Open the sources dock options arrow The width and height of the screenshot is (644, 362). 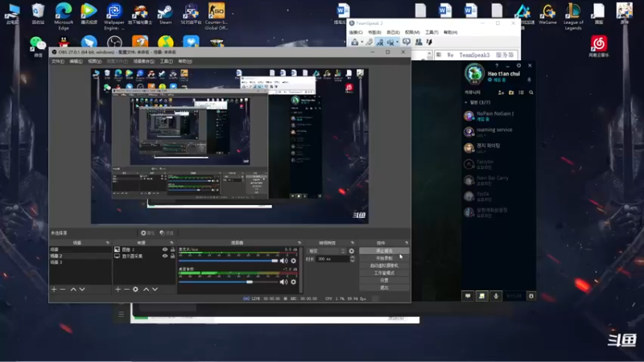pos(171,243)
